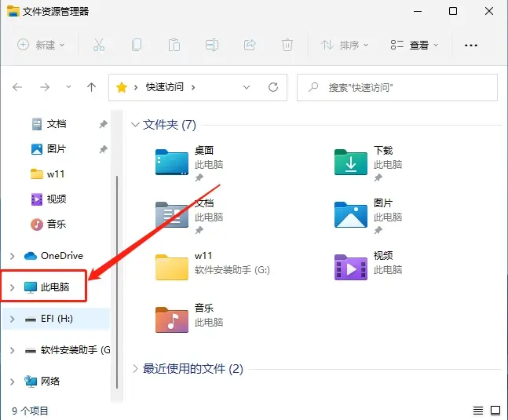The image size is (508, 420).
Task: Select 软件安装助手 drive in sidebar
Action: click(75, 350)
